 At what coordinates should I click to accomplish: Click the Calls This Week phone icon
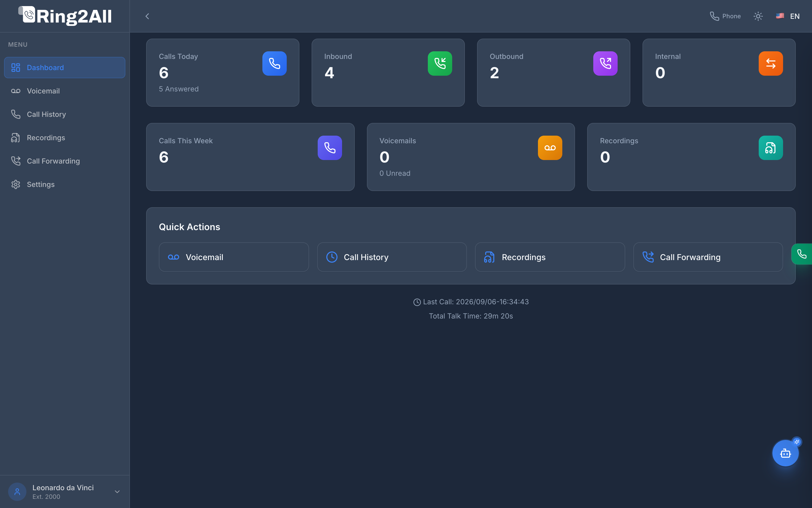(x=330, y=148)
